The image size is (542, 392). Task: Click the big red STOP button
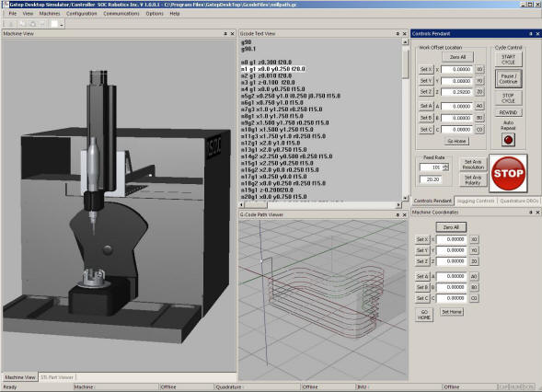pyautogui.click(x=508, y=173)
